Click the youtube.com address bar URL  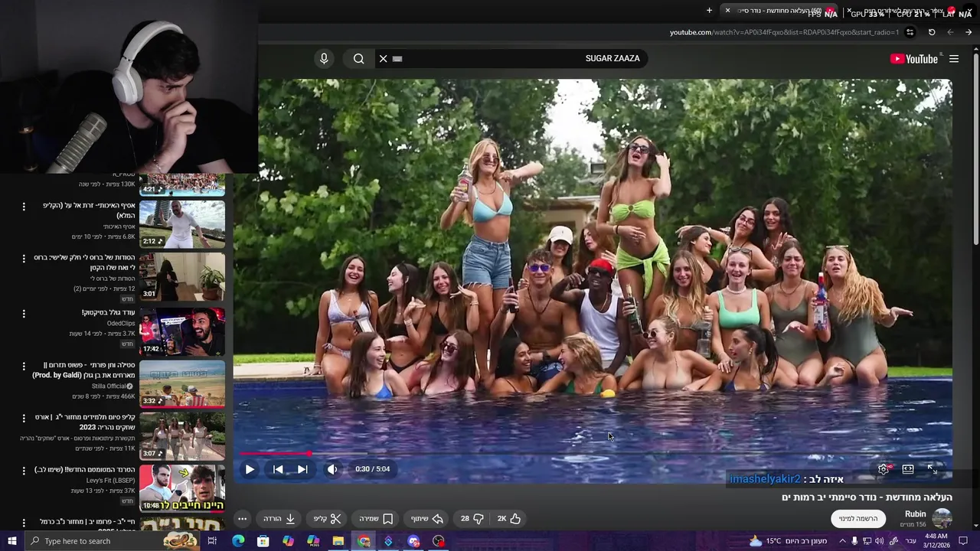point(784,32)
